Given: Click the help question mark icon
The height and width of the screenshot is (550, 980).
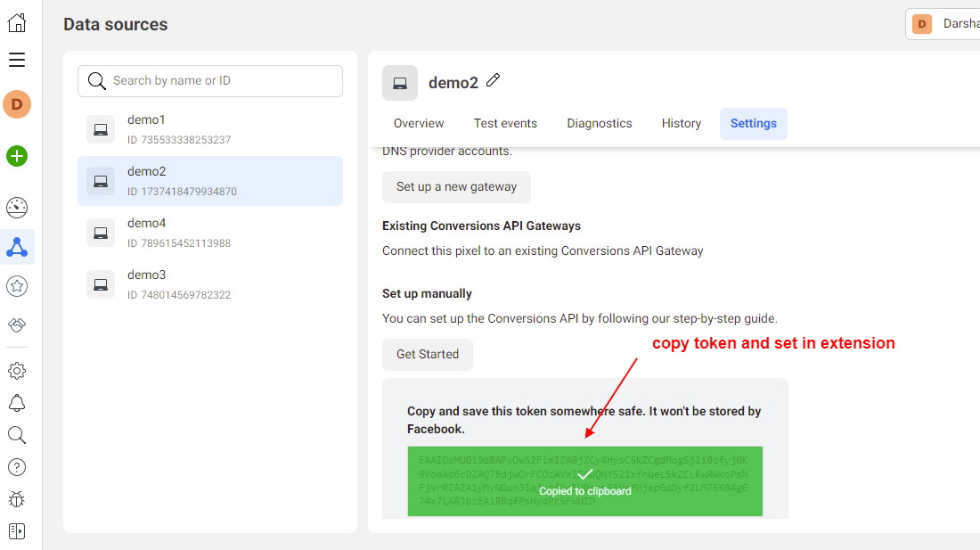Looking at the screenshot, I should tap(17, 467).
